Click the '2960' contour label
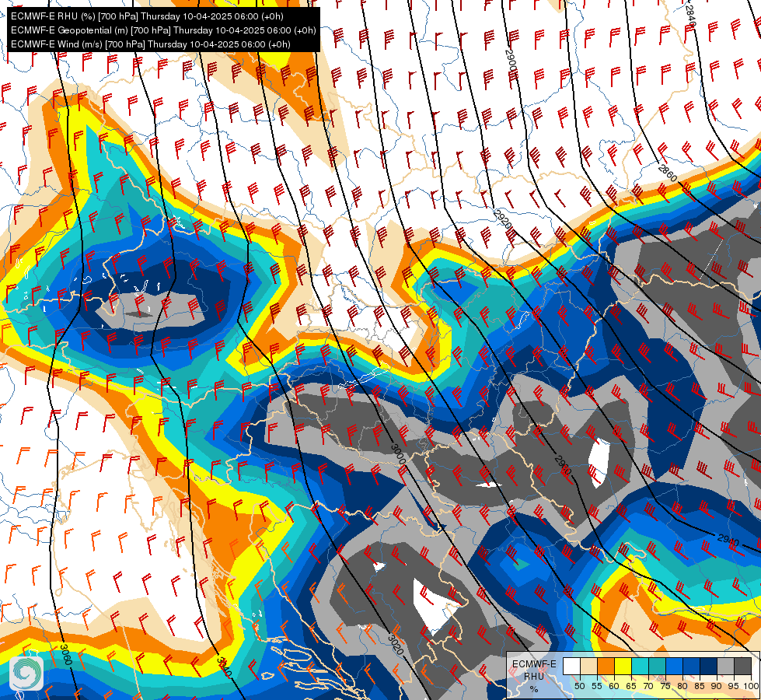Image resolution: width=761 pixels, height=700 pixels. [x=563, y=465]
